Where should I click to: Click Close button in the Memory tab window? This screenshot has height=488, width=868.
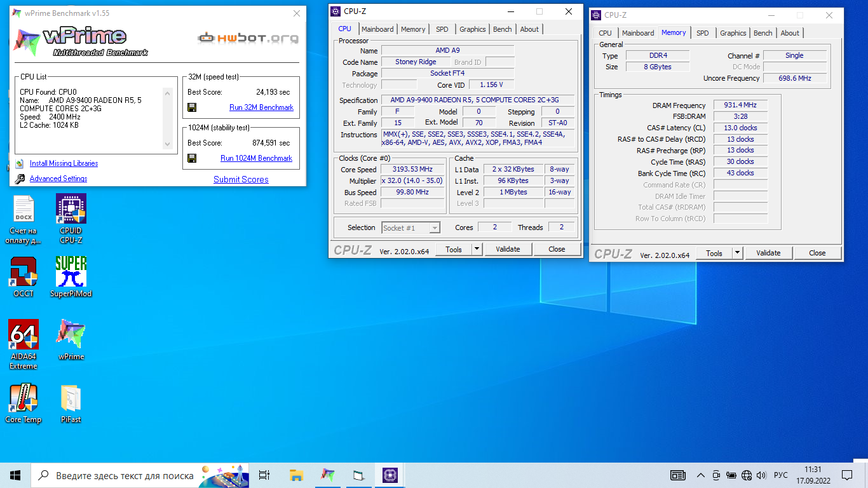tap(817, 253)
